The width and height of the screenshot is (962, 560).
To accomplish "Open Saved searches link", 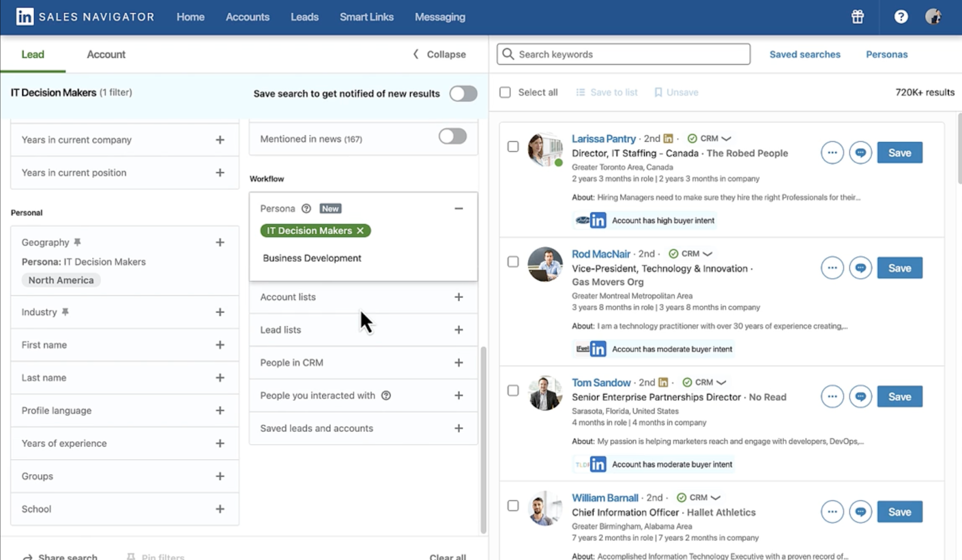I will [x=805, y=54].
